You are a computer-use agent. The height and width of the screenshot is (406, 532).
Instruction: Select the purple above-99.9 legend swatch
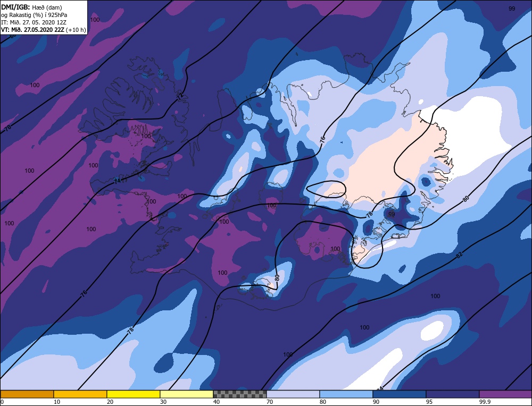(x=505, y=394)
